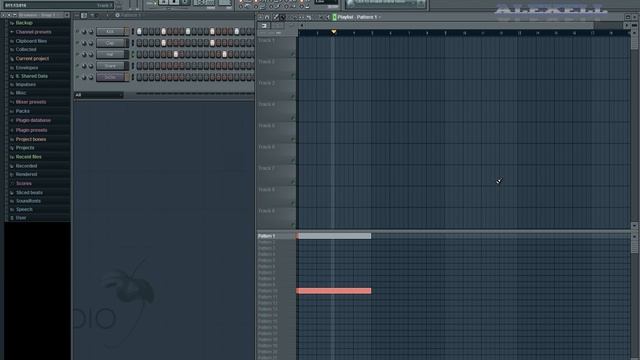The image size is (640, 360).
Task: Select Pattern 10 row with red clip
Action: point(267,291)
